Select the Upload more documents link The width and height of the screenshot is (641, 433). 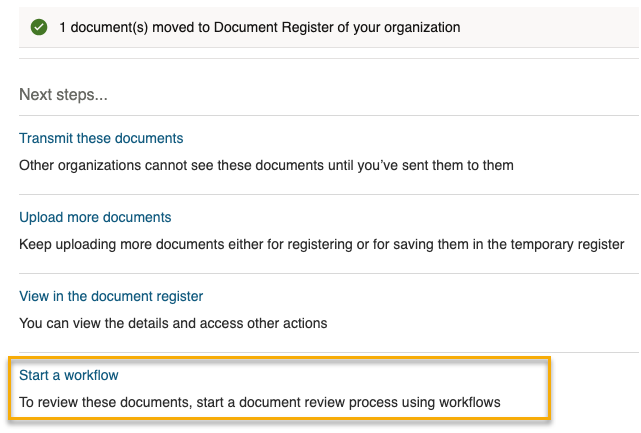95,217
